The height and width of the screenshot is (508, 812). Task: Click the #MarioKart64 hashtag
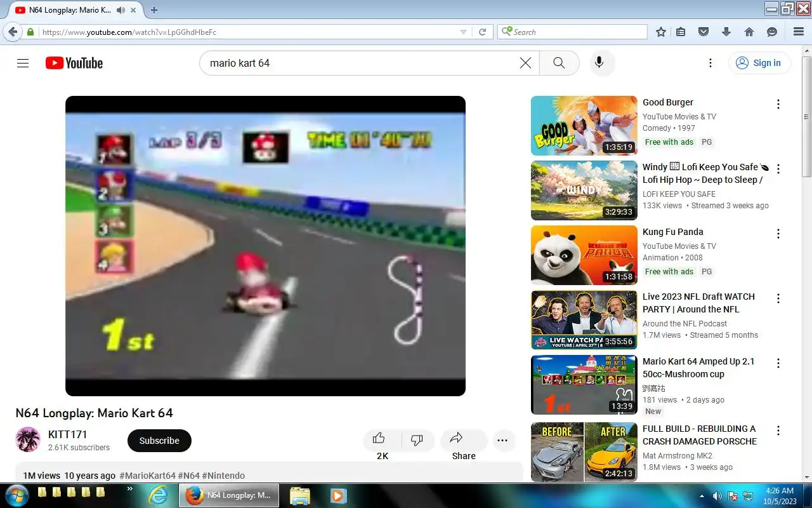pyautogui.click(x=147, y=476)
